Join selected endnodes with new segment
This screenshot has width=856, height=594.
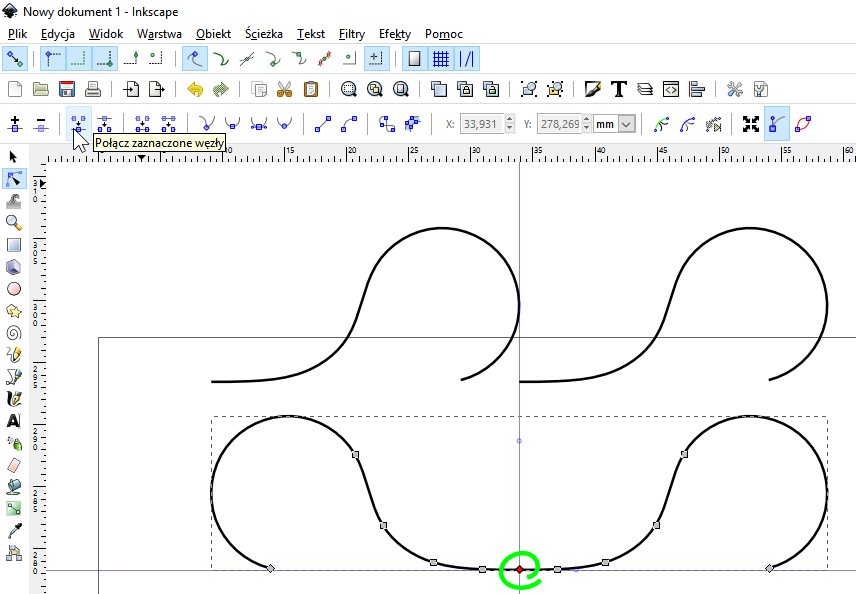point(142,124)
